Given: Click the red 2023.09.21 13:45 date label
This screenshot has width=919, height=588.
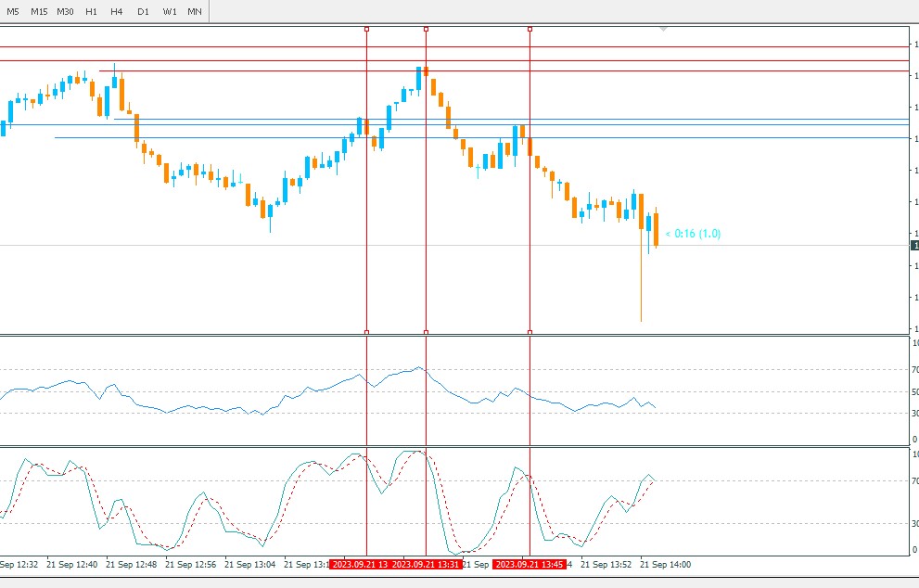Looking at the screenshot, I should pos(530,565).
